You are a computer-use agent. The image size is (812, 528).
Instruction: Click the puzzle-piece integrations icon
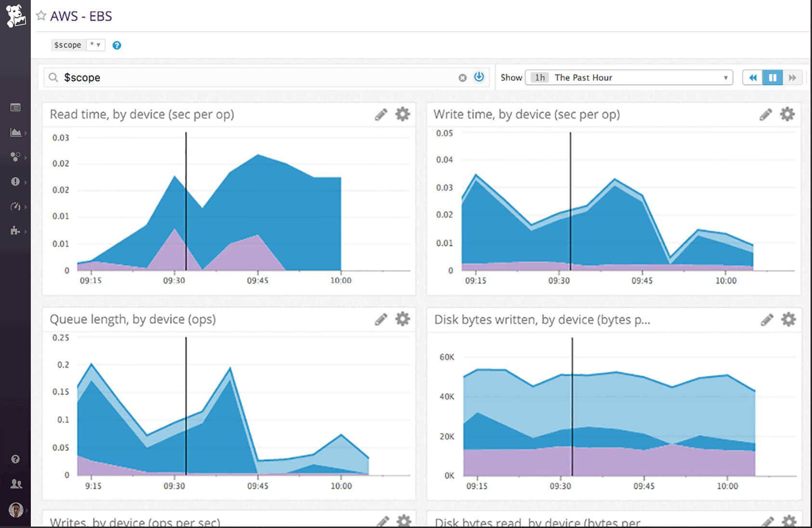coord(16,231)
